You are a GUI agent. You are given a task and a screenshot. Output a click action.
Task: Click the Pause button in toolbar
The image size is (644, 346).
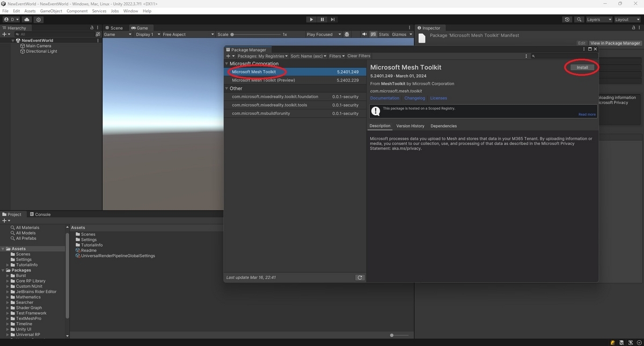click(322, 19)
